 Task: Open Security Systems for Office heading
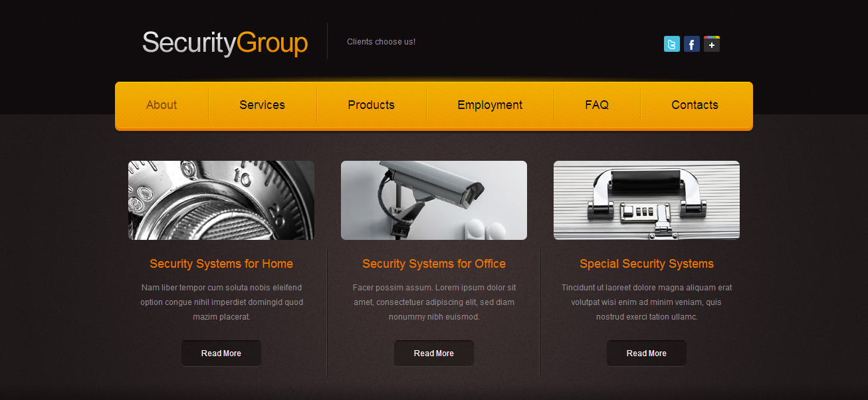coord(434,264)
